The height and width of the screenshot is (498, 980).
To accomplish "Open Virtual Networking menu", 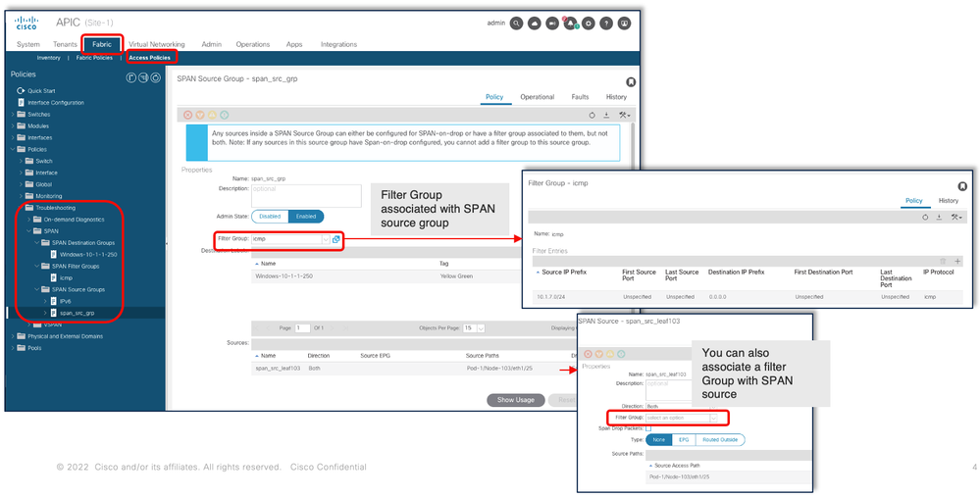I will pos(156,44).
